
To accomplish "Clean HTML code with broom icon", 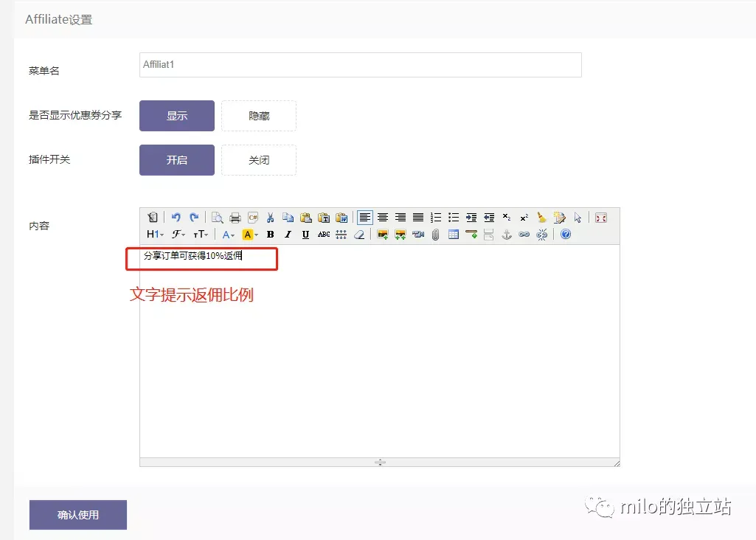I will [541, 218].
